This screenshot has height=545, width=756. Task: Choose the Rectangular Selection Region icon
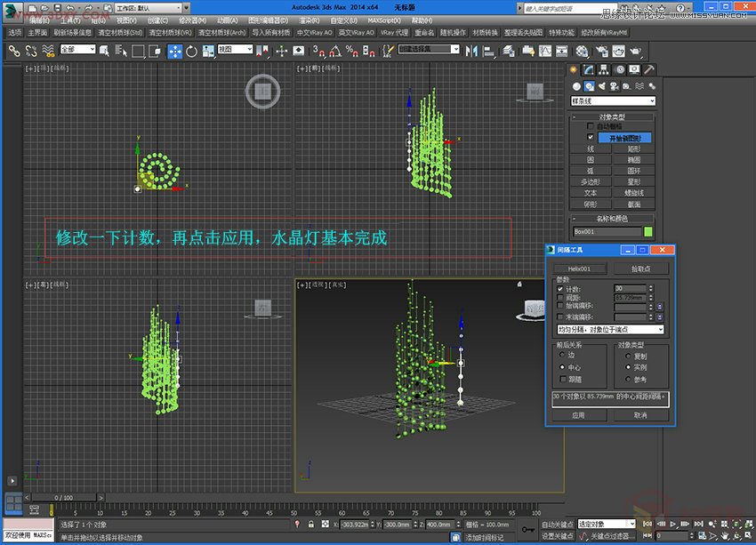(x=138, y=51)
